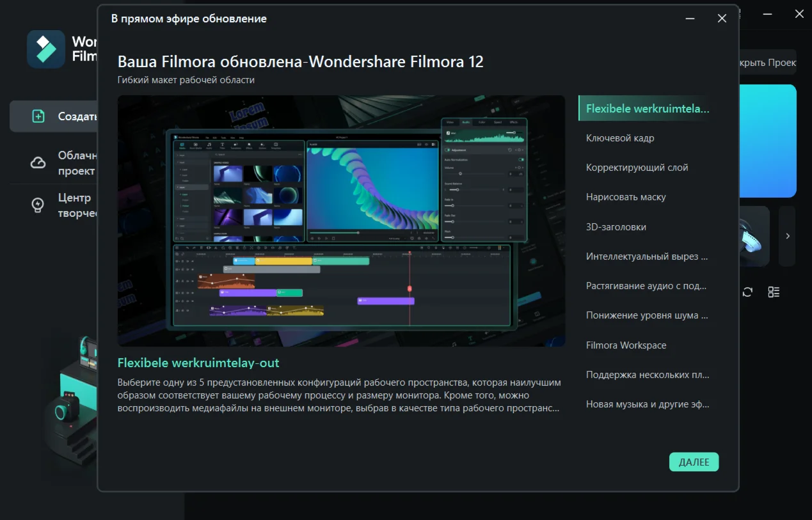Click the feature preview image
This screenshot has width=812, height=520.
pyautogui.click(x=341, y=221)
